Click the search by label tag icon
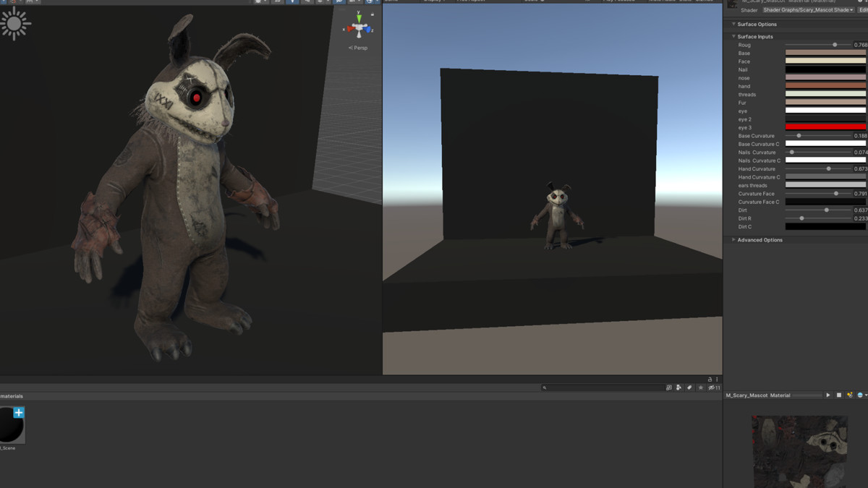The height and width of the screenshot is (488, 868). point(689,388)
